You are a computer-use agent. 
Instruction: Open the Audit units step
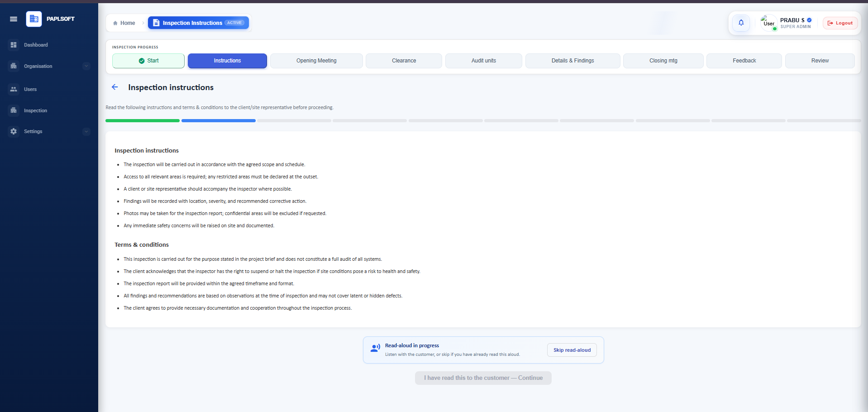484,61
